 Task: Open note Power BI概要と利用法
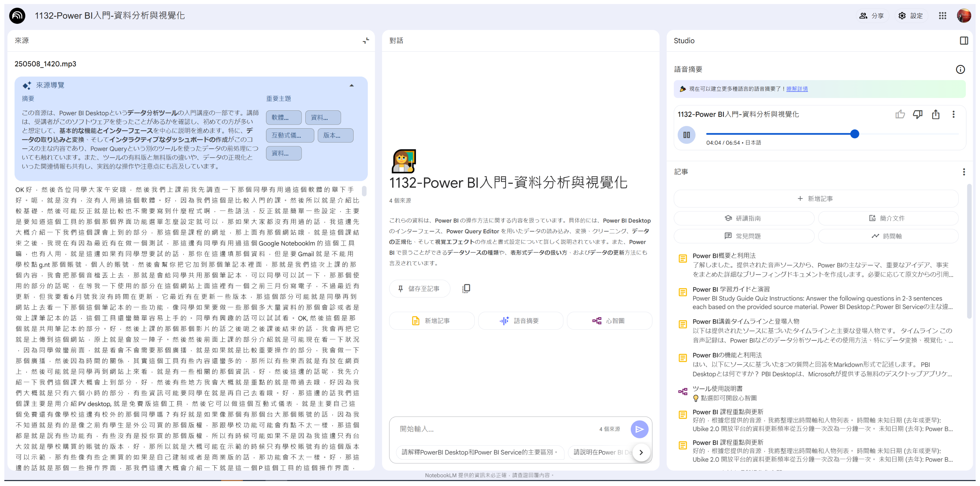816,265
